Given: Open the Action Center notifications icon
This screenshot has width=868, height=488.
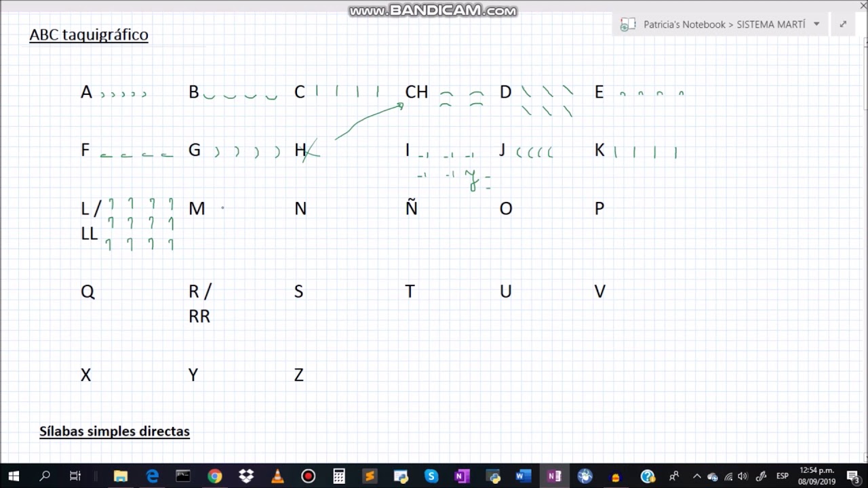Looking at the screenshot, I should coord(853,476).
